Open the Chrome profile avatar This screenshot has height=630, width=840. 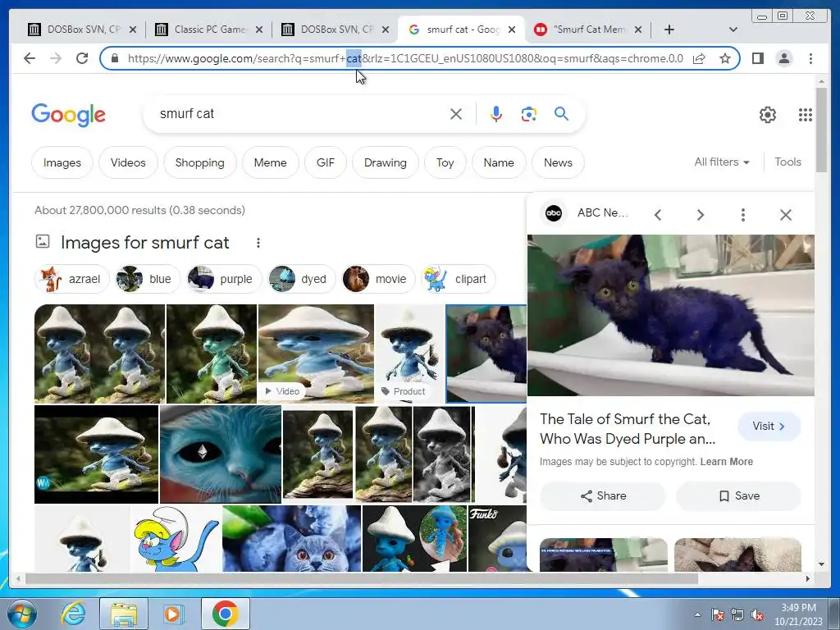pos(784,58)
